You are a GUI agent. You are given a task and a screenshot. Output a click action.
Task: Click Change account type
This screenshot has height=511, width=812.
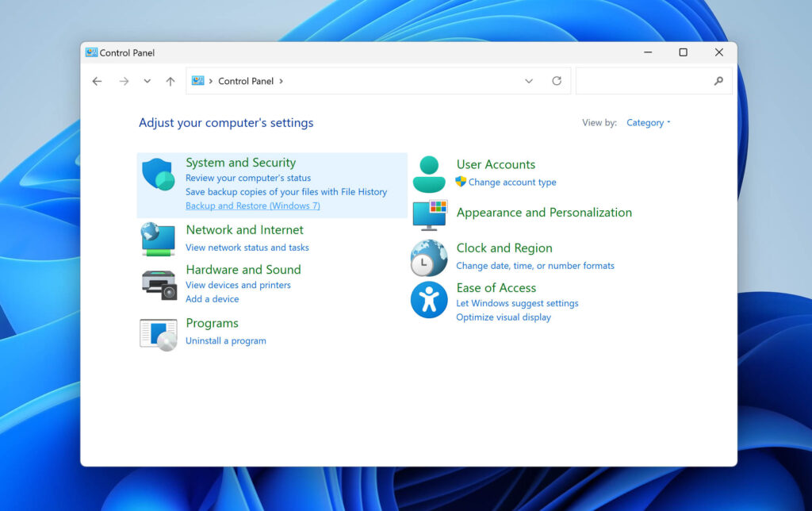(512, 182)
